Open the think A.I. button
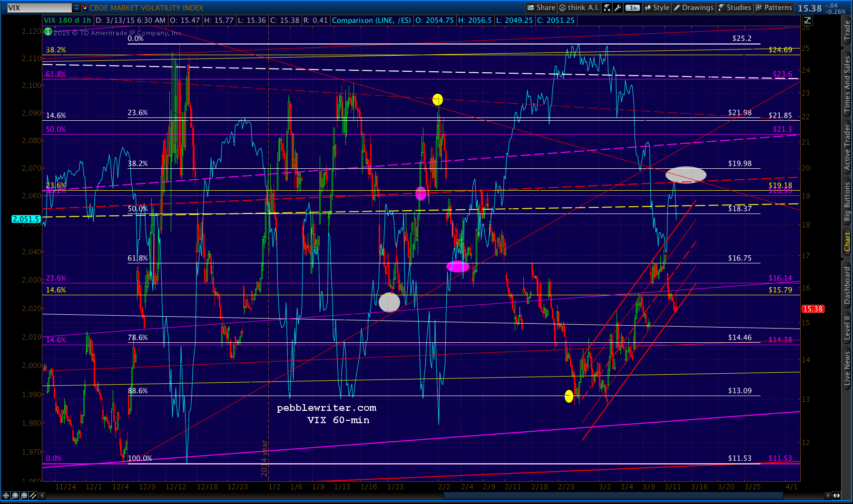853x504 pixels. tap(579, 8)
